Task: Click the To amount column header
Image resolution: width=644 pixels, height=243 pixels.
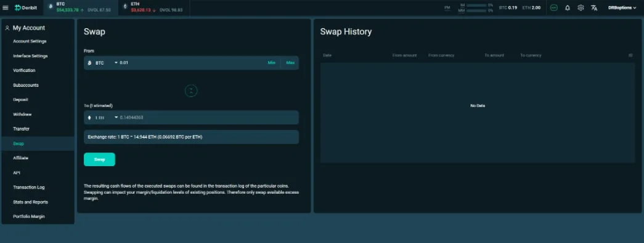Action: [494, 55]
